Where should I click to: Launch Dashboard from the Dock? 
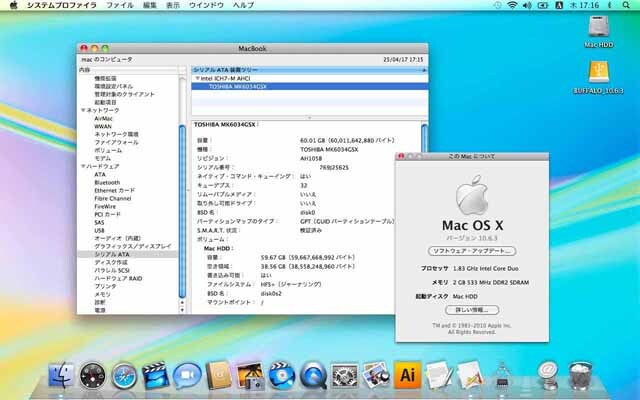click(x=93, y=375)
